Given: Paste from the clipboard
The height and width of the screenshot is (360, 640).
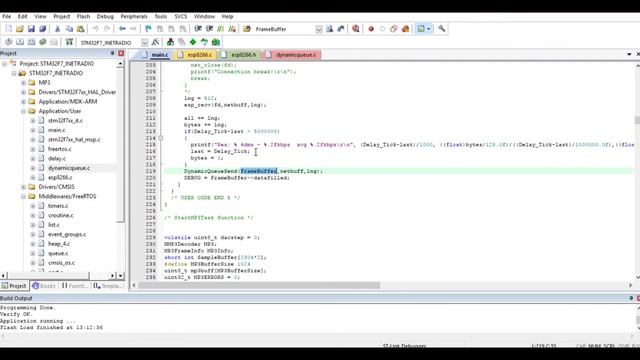Looking at the screenshot, I should pos(80,29).
